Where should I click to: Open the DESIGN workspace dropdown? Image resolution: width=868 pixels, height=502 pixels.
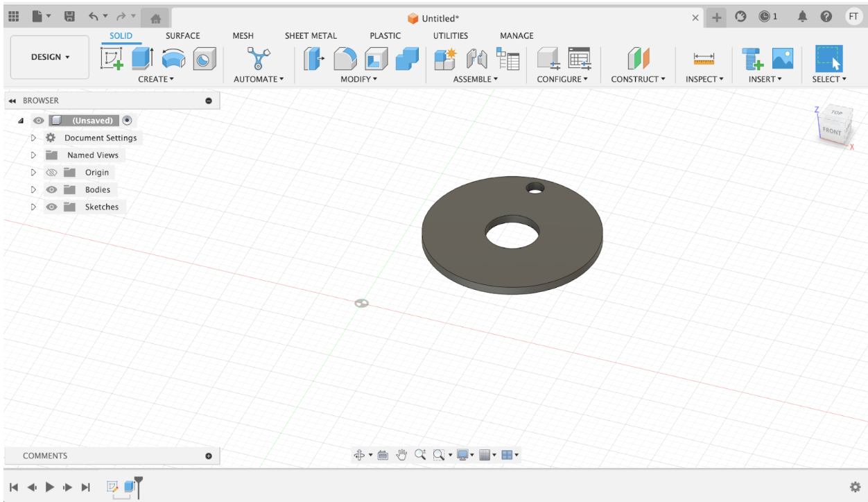click(x=50, y=57)
